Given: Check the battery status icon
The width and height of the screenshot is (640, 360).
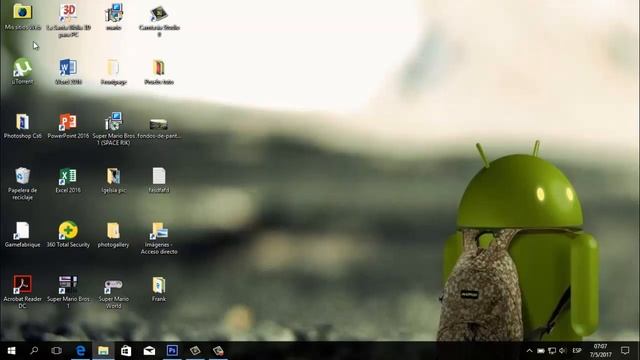Looking at the screenshot, I should click(541, 351).
